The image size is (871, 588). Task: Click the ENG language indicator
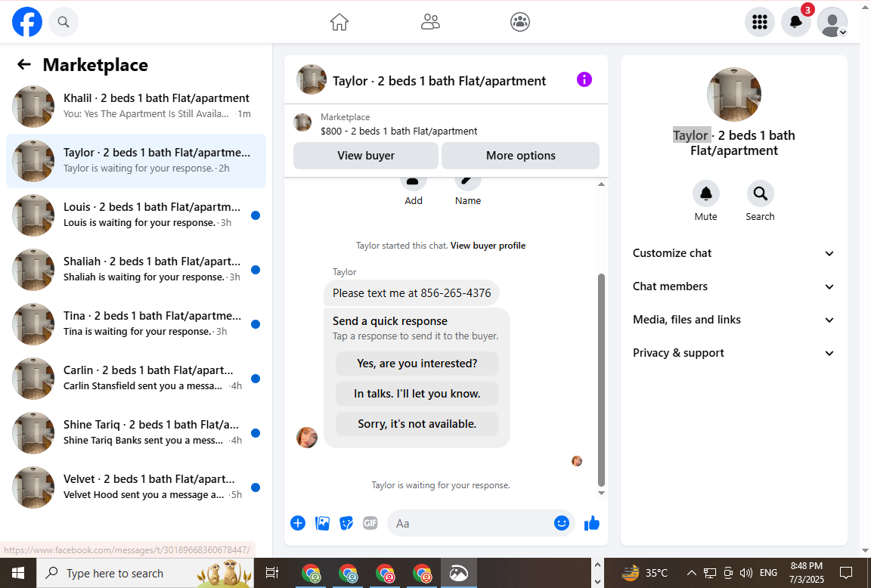click(768, 573)
